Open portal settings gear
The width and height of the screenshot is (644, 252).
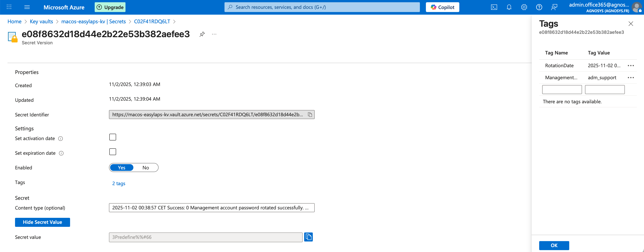524,7
